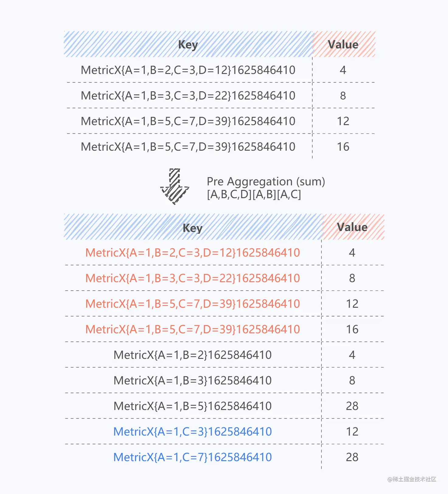
Task: Click the blue "MetricX{A=1,C=3}1625846410" key
Action: pyautogui.click(x=192, y=432)
